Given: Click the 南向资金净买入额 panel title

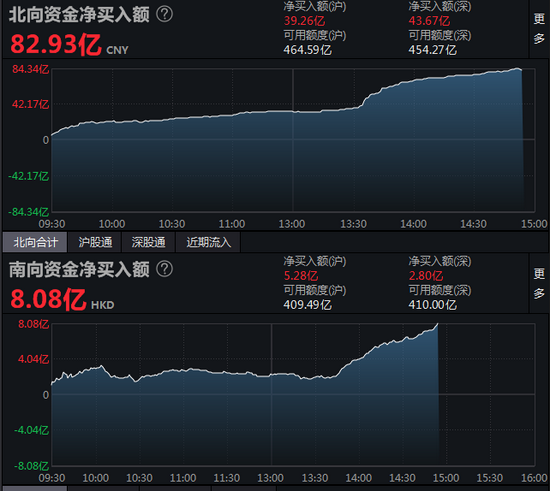Looking at the screenshot, I should 79,269.
